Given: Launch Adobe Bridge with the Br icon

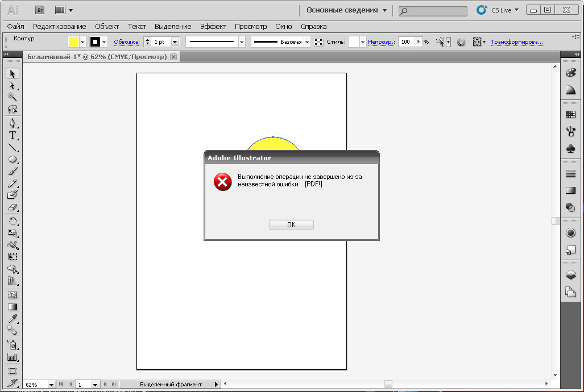Looking at the screenshot, I should [x=40, y=10].
